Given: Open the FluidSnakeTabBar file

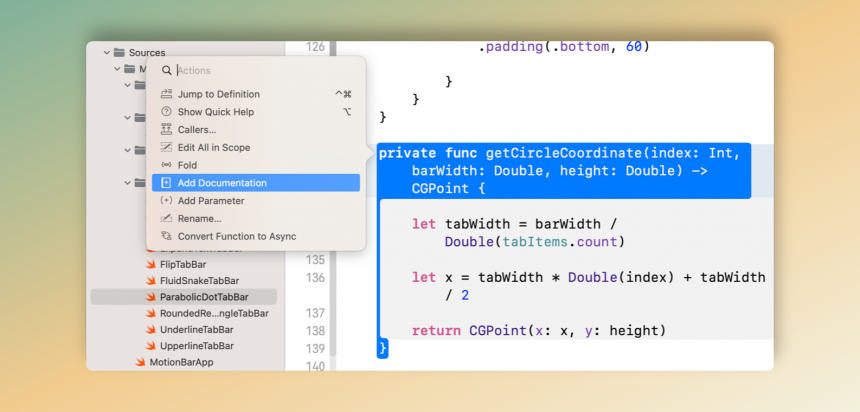Looking at the screenshot, I should (x=199, y=281).
